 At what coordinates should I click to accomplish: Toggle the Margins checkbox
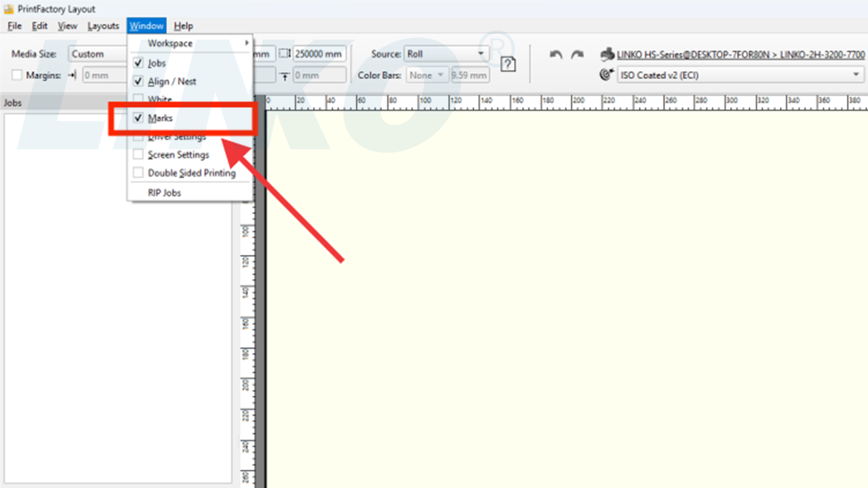(x=18, y=75)
